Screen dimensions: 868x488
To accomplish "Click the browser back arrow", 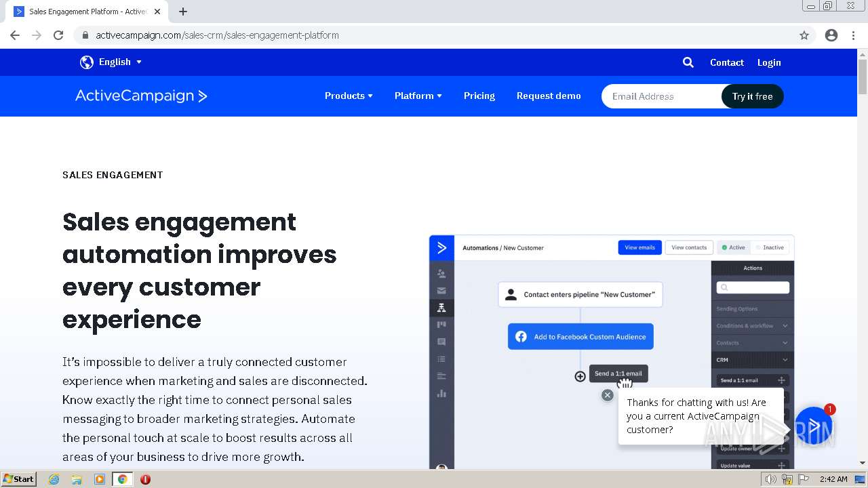I will tap(15, 35).
